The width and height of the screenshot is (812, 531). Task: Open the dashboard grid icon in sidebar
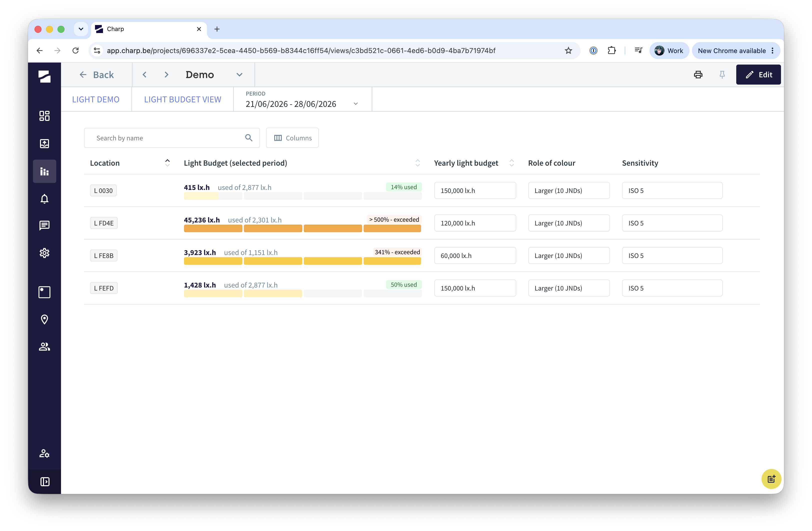44,116
